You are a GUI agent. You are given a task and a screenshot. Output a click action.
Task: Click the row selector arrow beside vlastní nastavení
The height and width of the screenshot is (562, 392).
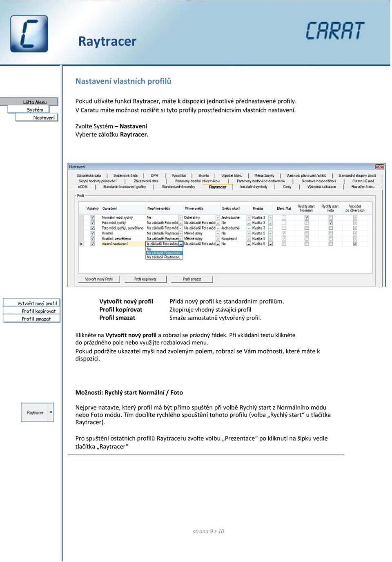coord(82,244)
